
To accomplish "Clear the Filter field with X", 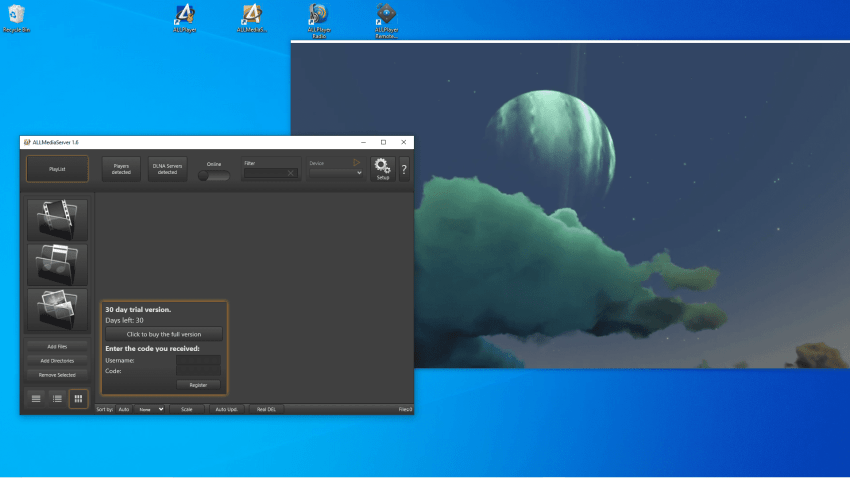I will tap(291, 173).
